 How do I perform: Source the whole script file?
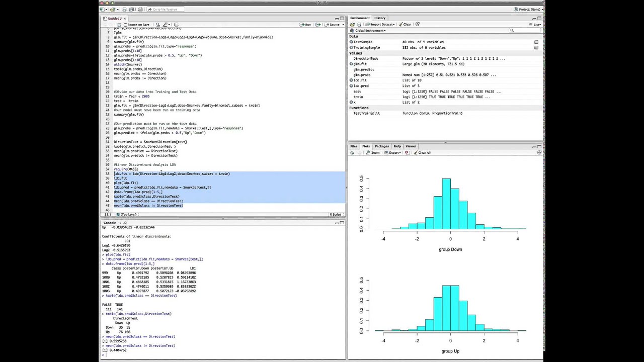click(x=332, y=25)
